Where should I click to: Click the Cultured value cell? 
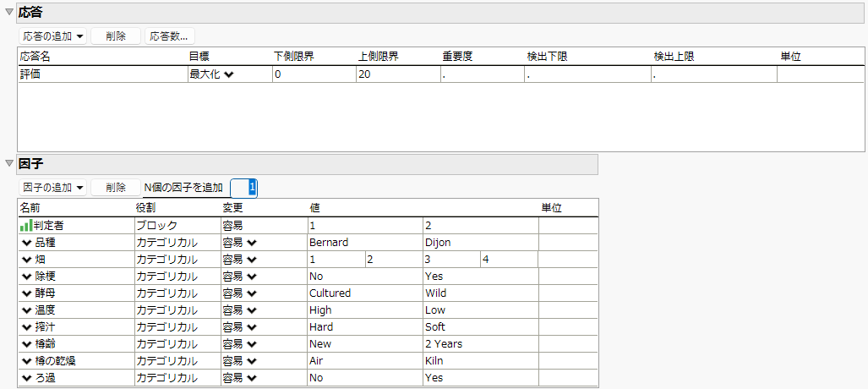tap(365, 293)
